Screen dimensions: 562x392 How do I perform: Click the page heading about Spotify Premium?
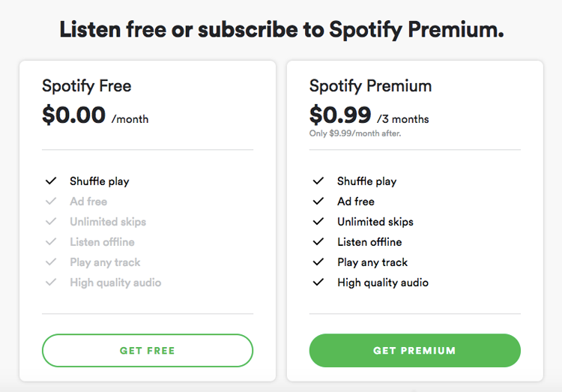[x=281, y=29]
